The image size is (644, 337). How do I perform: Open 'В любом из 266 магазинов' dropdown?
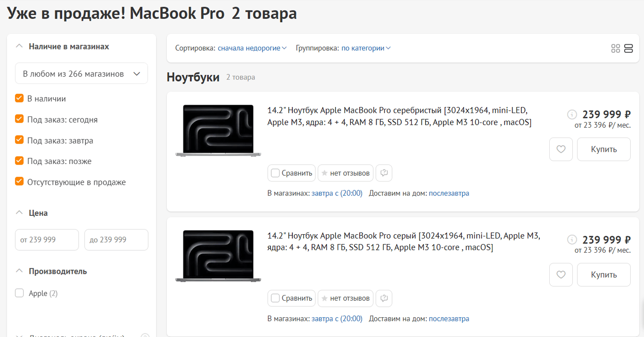click(82, 74)
